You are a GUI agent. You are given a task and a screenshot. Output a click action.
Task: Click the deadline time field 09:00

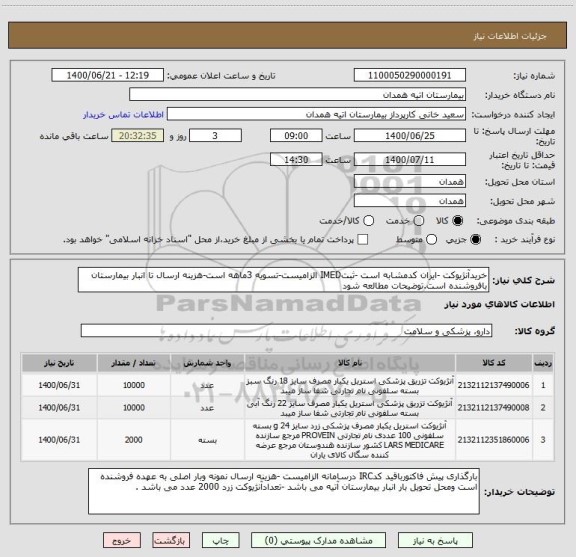[296, 136]
